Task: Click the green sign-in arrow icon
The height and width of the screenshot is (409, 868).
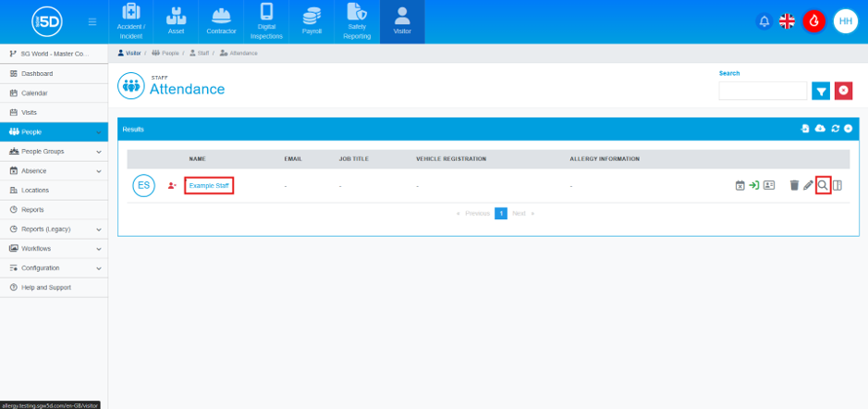Action: 753,186
